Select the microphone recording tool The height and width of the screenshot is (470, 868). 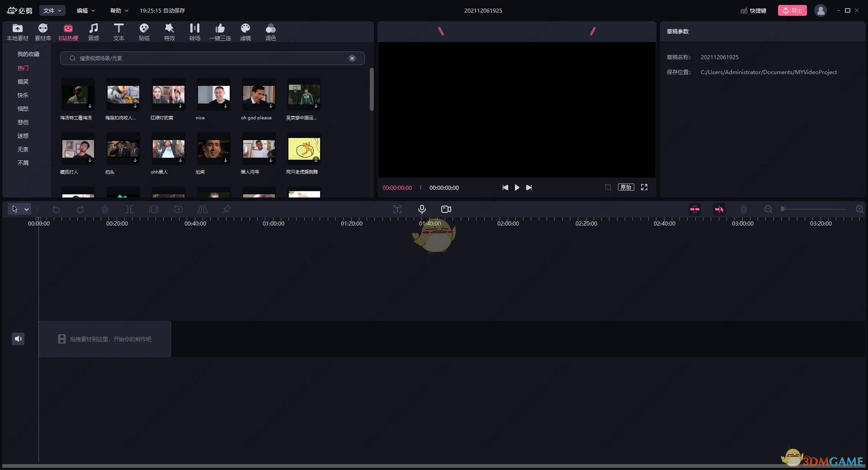click(422, 209)
